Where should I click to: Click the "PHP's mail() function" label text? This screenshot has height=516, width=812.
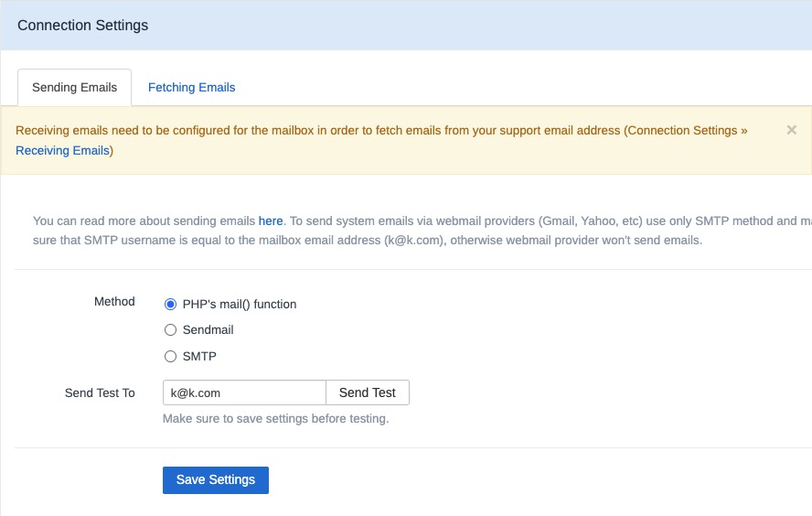(x=240, y=304)
